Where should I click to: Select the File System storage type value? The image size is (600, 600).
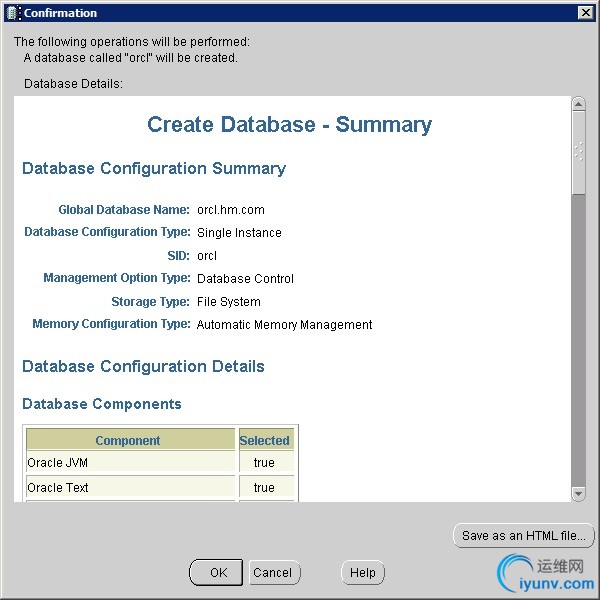click(x=229, y=302)
